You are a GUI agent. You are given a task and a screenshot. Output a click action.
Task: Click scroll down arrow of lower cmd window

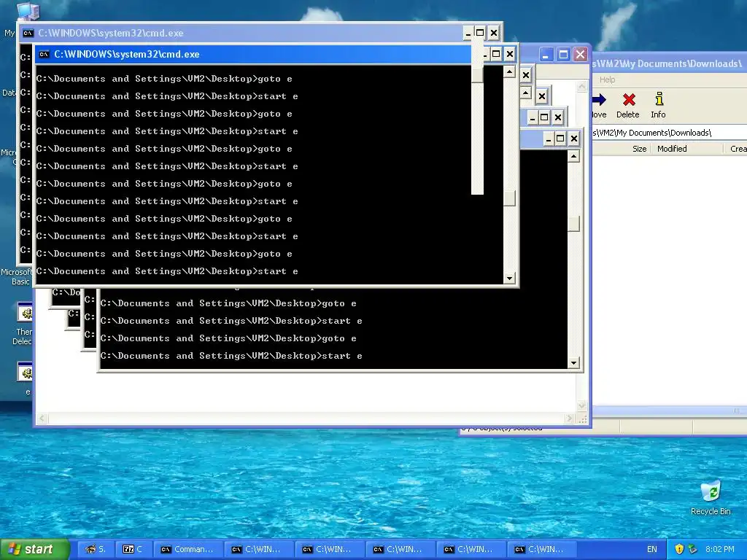573,363
